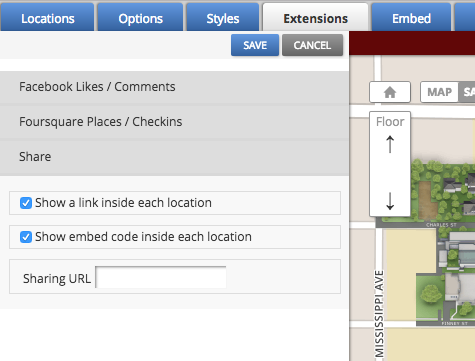Click the CANCEL button
Screen dimensions: 475x361
coord(312,45)
